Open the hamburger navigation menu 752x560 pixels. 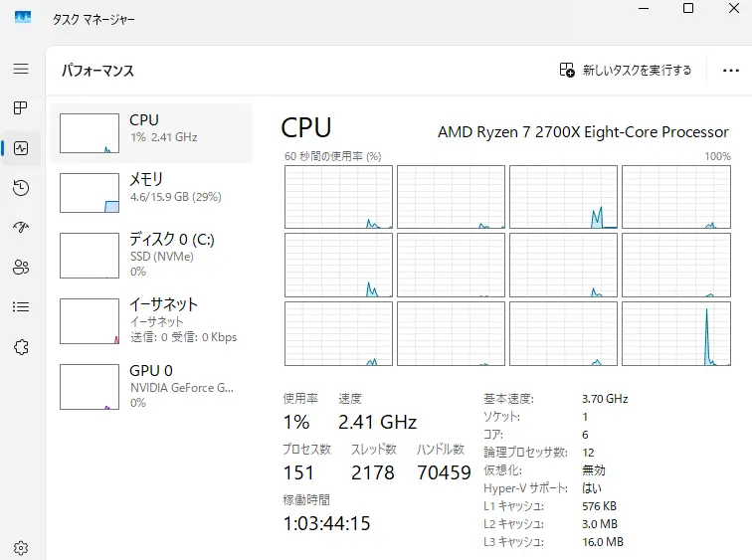[21, 69]
